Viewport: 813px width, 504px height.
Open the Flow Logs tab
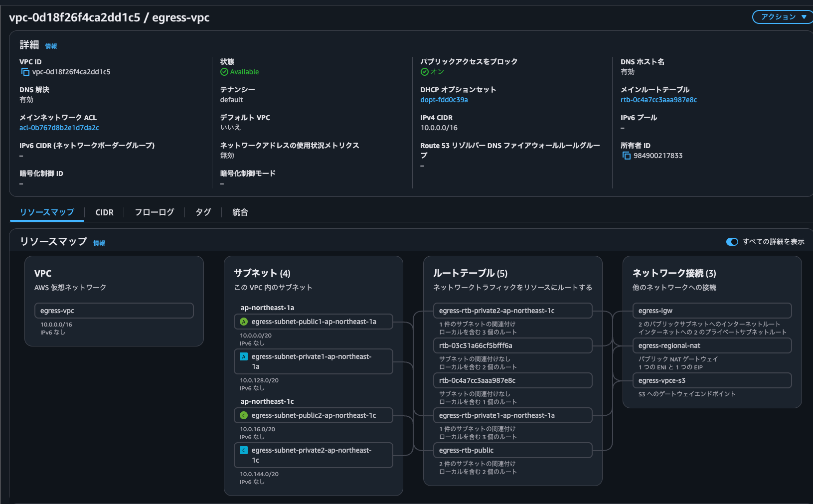(155, 212)
